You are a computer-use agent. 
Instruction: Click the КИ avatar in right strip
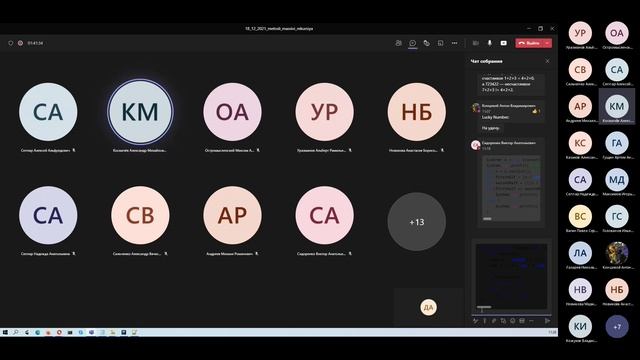[x=580, y=326]
